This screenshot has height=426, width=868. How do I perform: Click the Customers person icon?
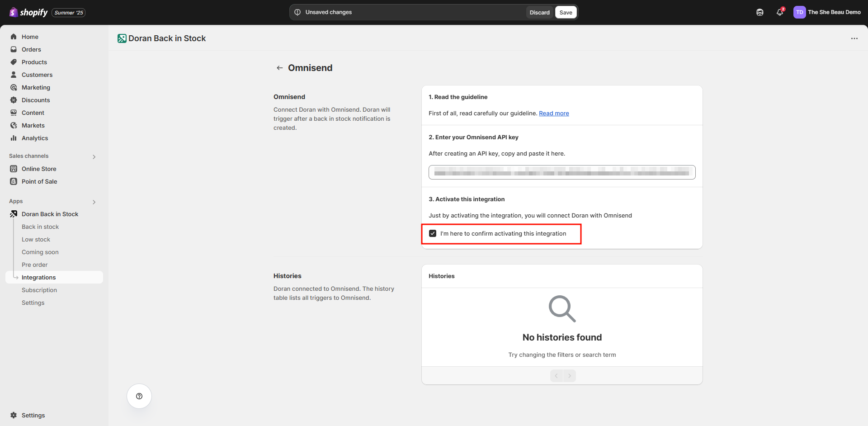(x=14, y=75)
